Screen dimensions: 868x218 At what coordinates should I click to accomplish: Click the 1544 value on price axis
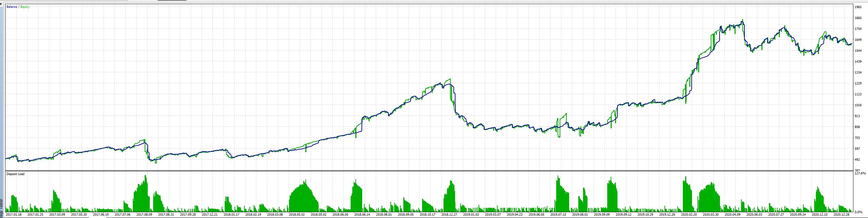tap(858, 51)
